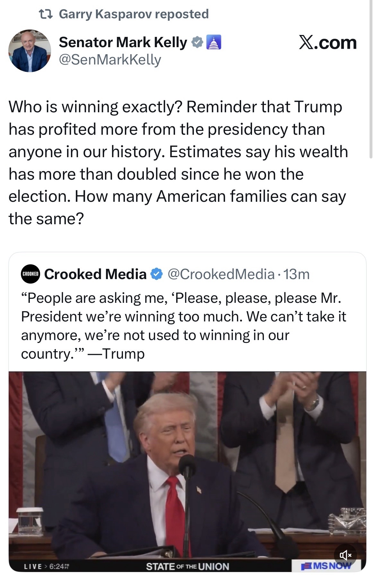This screenshot has height=588, width=375.
Task: Click the MS NOW logo on video
Action: (326, 566)
